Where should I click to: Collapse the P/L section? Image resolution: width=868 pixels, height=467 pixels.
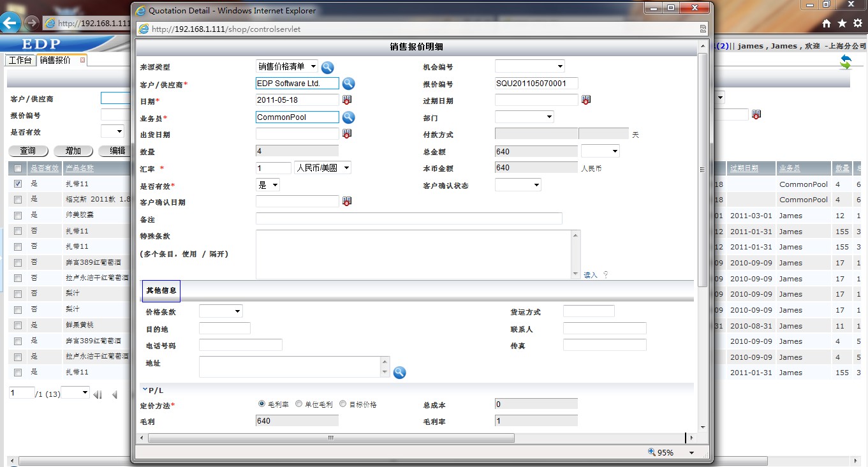point(145,390)
